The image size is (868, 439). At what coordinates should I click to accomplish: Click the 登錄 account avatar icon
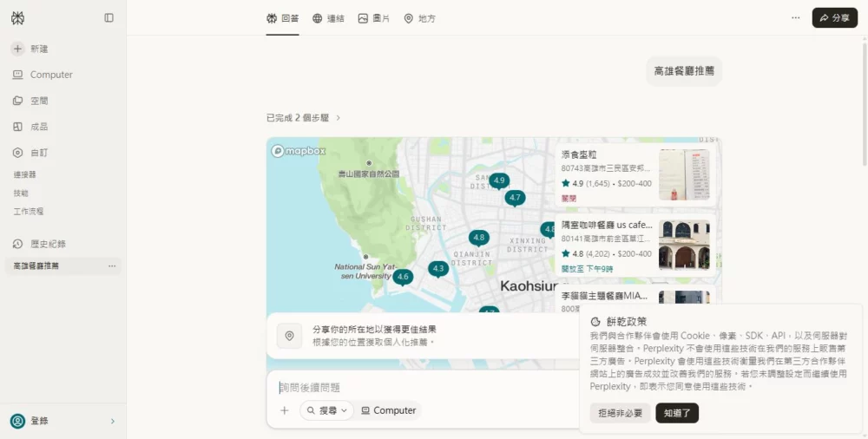pos(17,422)
